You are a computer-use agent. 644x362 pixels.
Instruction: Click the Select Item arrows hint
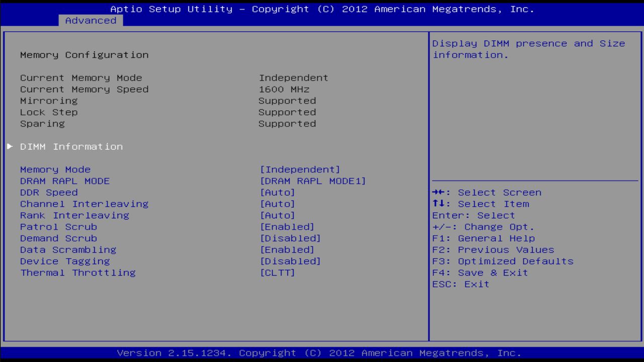[x=480, y=204]
